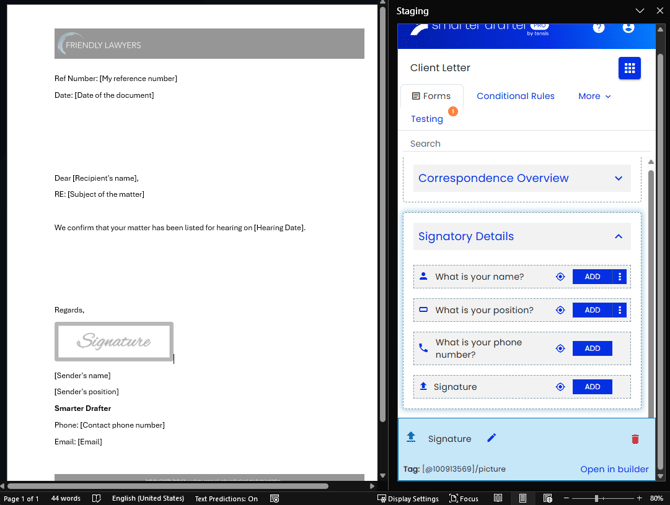Edit the Signature field with pencil icon
Image resolution: width=670 pixels, height=505 pixels.
tap(491, 438)
